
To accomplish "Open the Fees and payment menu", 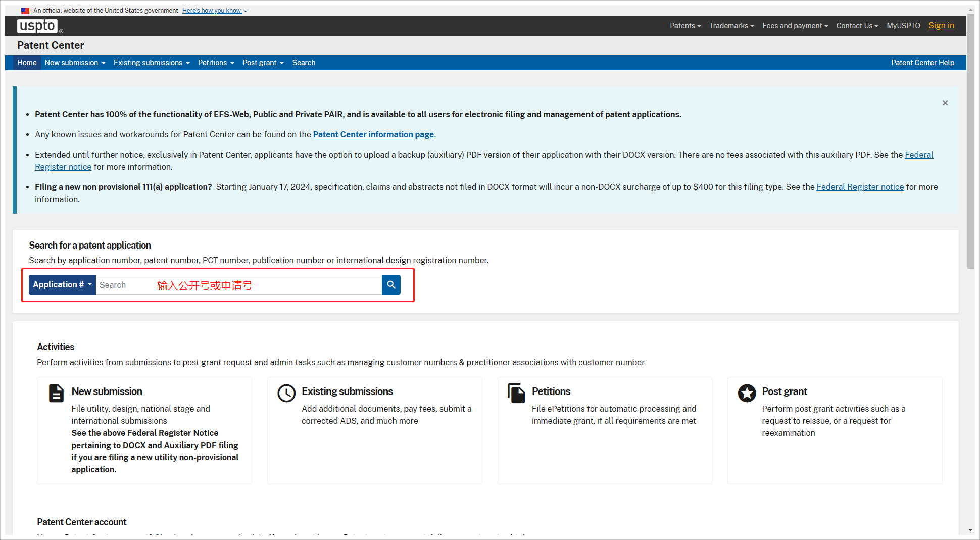I will [795, 26].
